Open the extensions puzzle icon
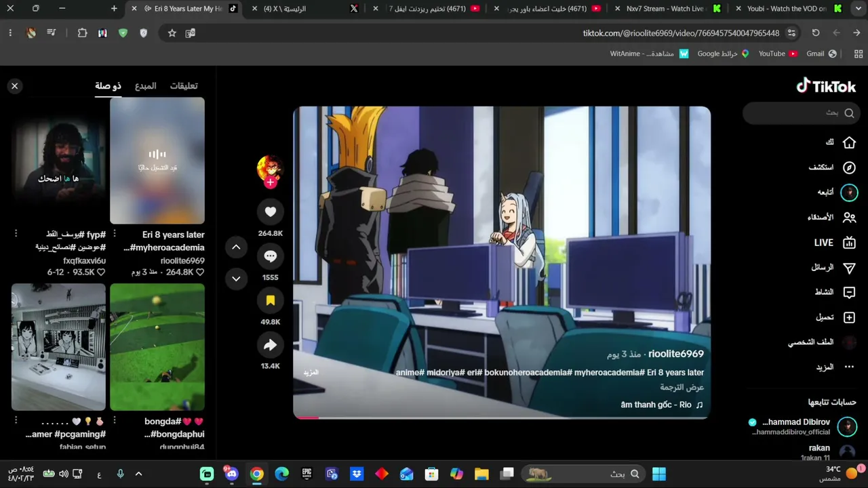 click(x=82, y=33)
